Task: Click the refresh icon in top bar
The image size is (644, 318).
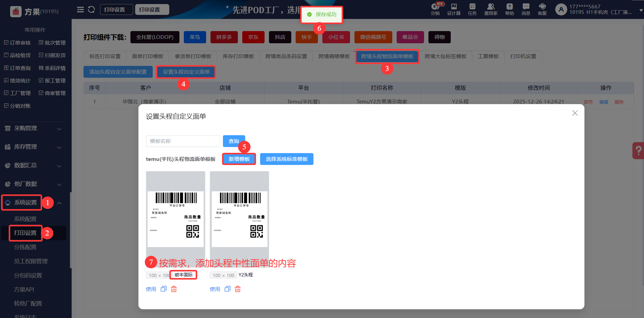Action: click(91, 9)
